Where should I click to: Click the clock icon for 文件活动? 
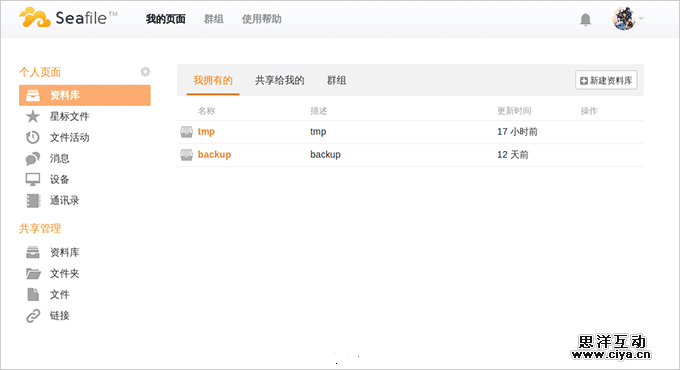33,138
